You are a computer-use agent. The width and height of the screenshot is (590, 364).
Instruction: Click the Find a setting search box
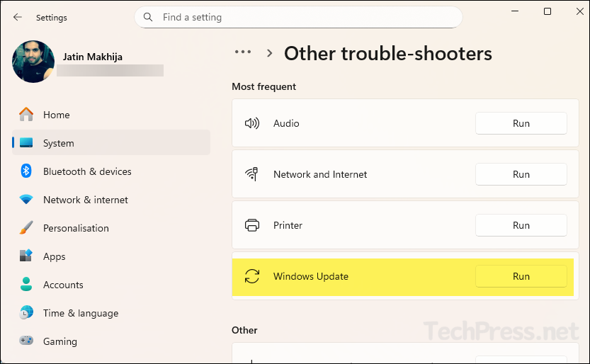(x=305, y=17)
